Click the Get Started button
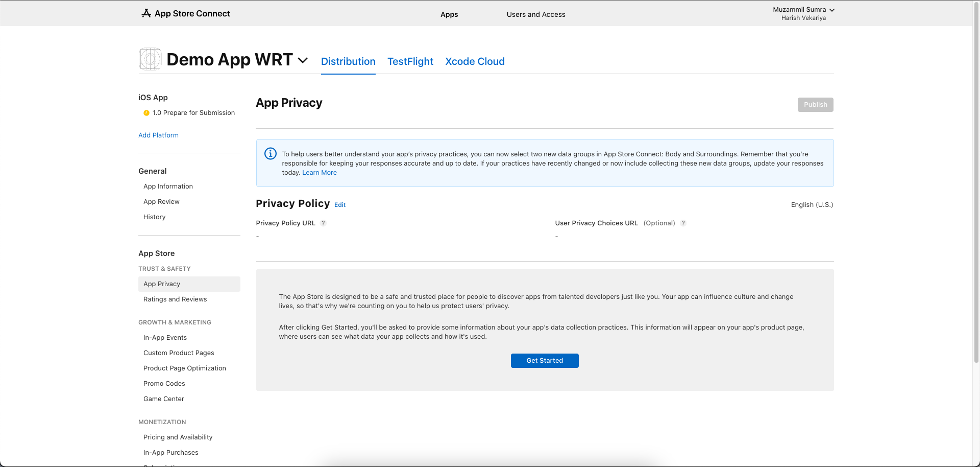Screen dimensions: 980x467 [x=545, y=361]
